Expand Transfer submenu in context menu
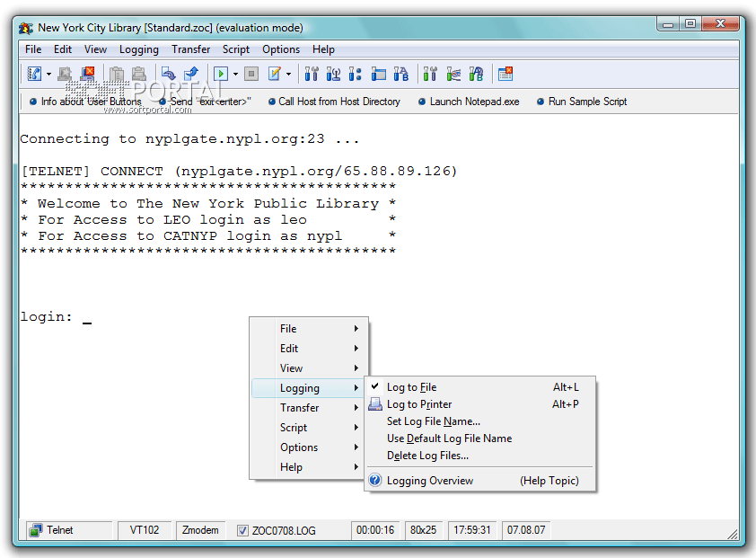Screen dimensions: 756x558 [x=309, y=408]
